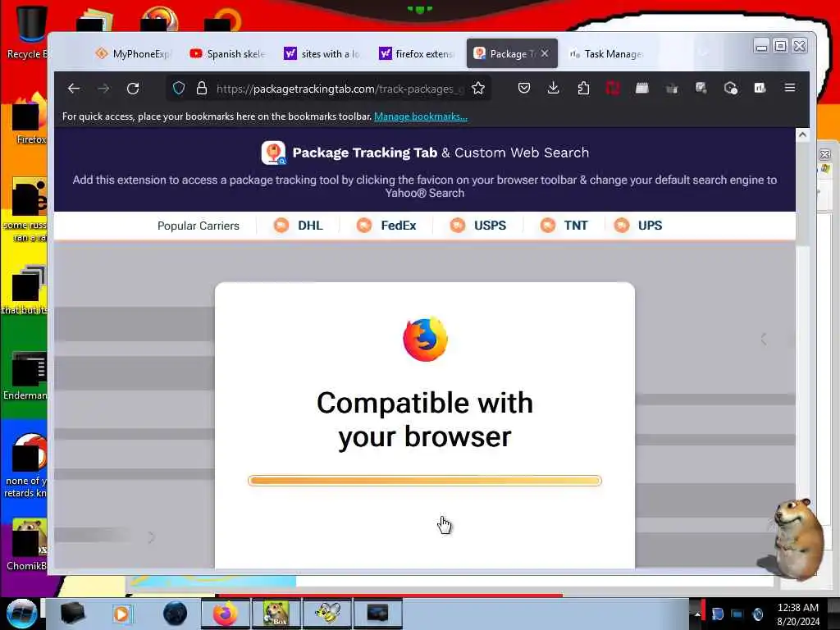This screenshot has width=840, height=630.
Task: Choose the UPS carrier link
Action: coord(638,226)
